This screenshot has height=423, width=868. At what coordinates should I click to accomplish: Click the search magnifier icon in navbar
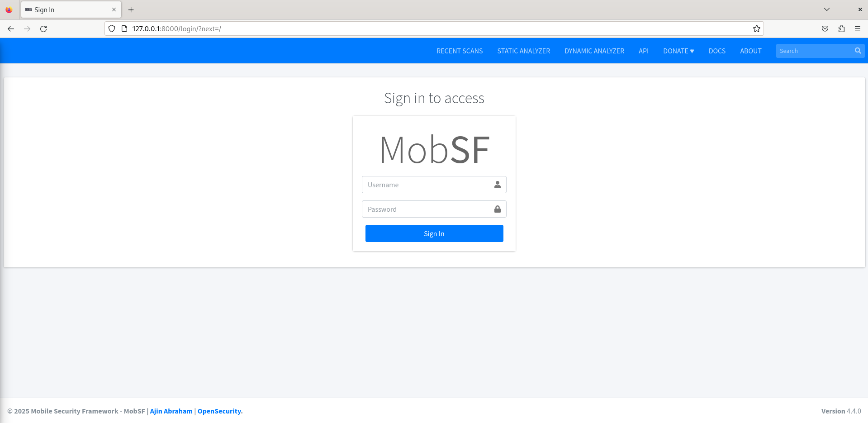pyautogui.click(x=858, y=51)
